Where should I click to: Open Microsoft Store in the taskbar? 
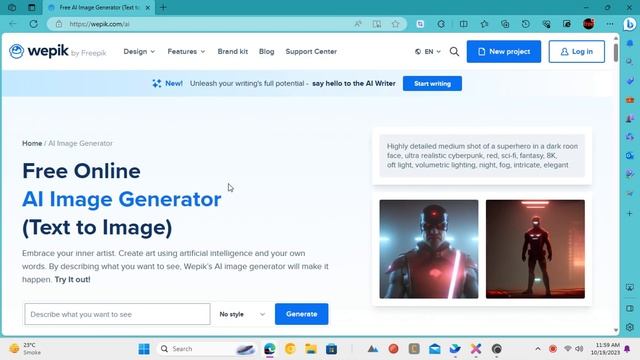point(331,349)
